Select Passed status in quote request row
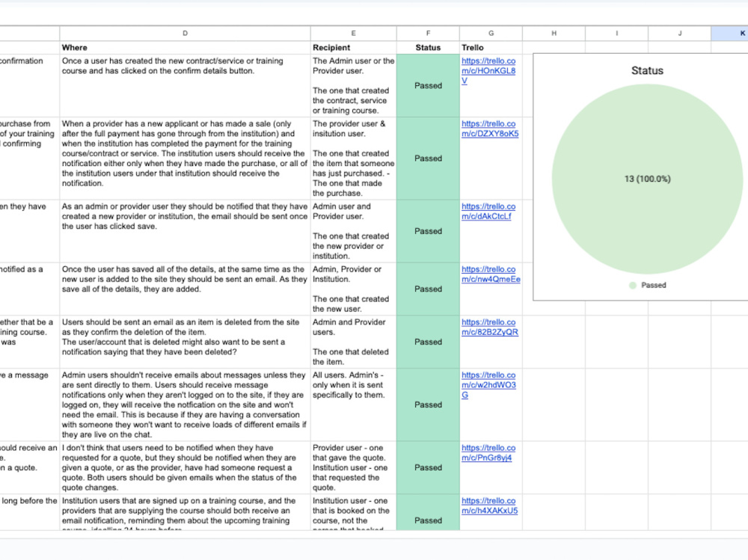 428,468
